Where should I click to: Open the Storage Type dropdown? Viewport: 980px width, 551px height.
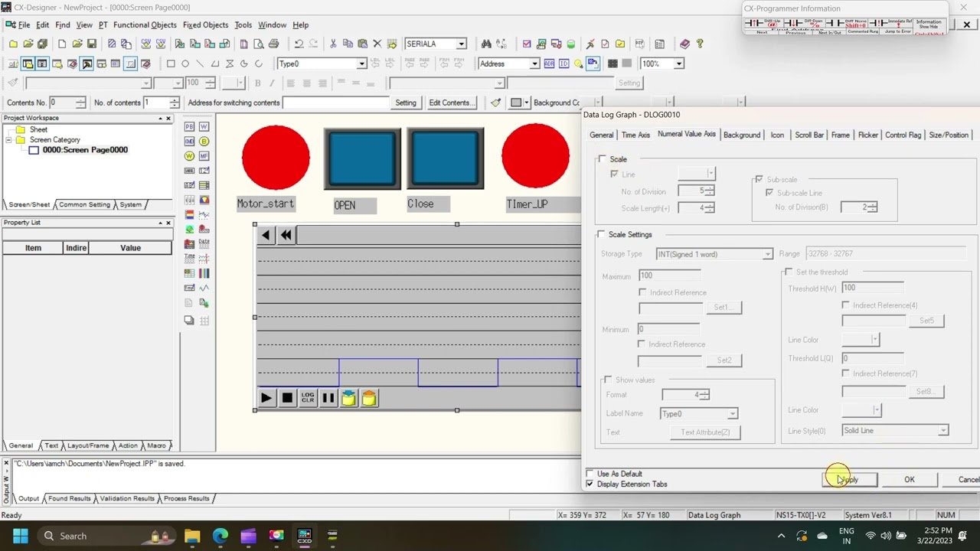pyautogui.click(x=767, y=254)
